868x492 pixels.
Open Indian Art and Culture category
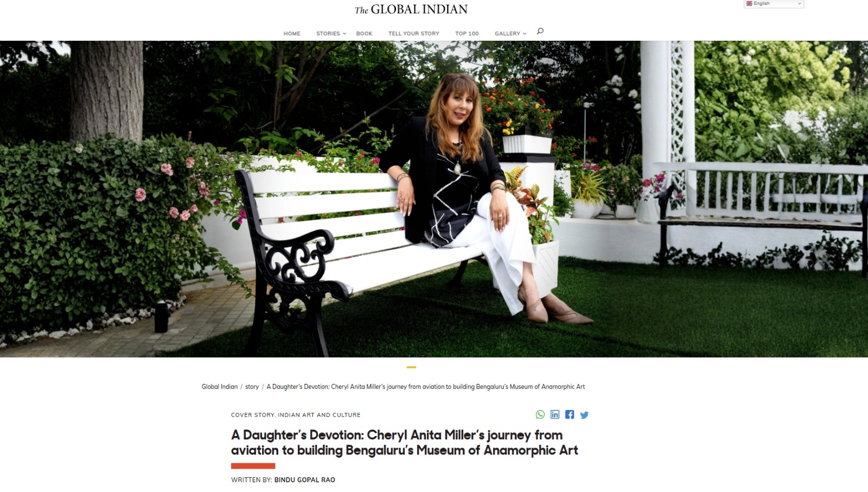(319, 415)
